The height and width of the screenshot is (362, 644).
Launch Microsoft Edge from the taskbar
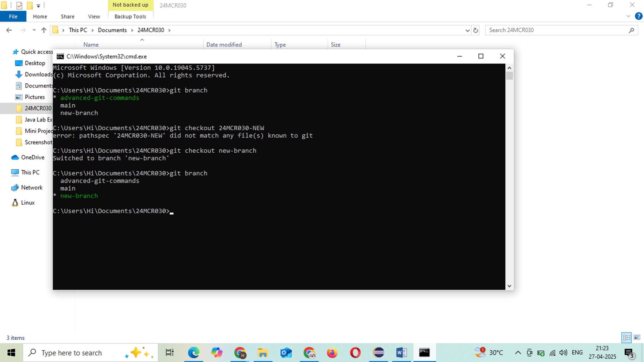[x=193, y=353]
